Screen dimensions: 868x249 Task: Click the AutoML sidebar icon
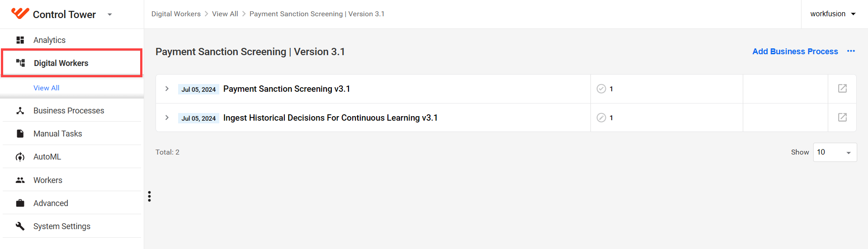click(20, 157)
